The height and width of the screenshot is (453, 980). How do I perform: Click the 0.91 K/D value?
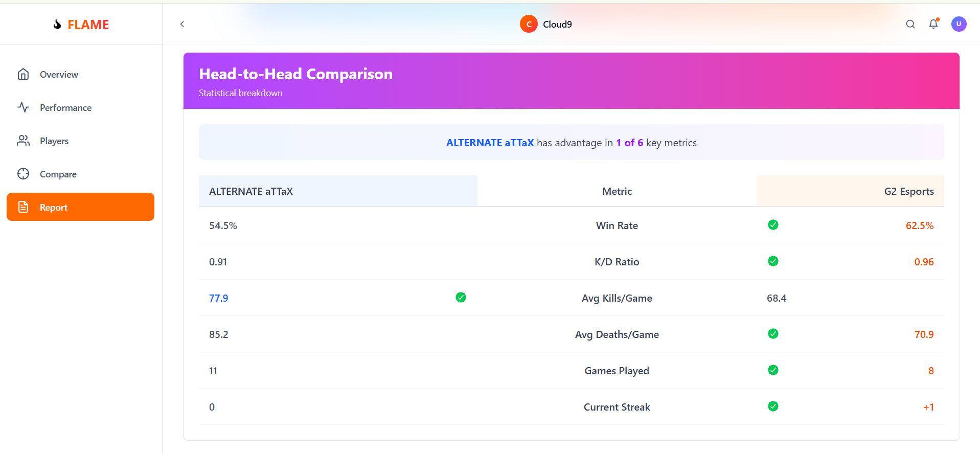click(218, 262)
